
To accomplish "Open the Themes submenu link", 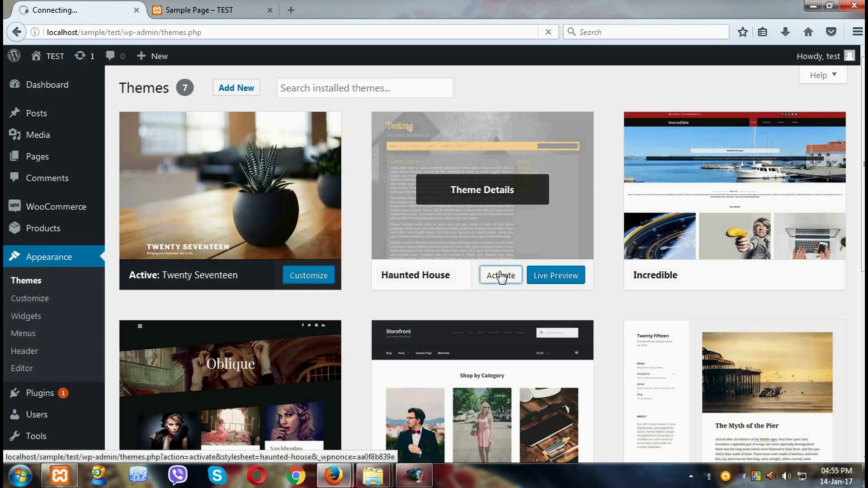I will 26,280.
